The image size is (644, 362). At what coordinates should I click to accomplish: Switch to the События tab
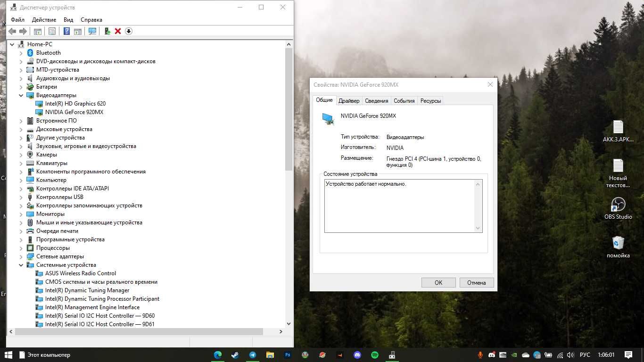point(404,101)
